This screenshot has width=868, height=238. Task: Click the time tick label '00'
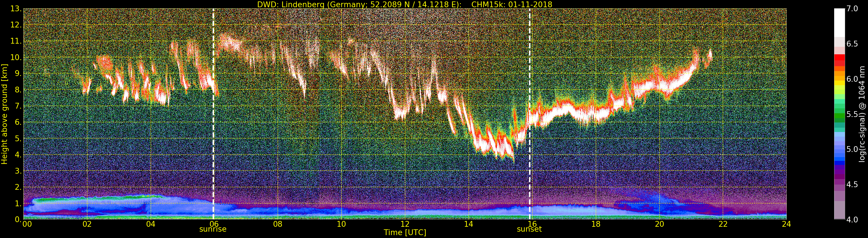pos(27,224)
